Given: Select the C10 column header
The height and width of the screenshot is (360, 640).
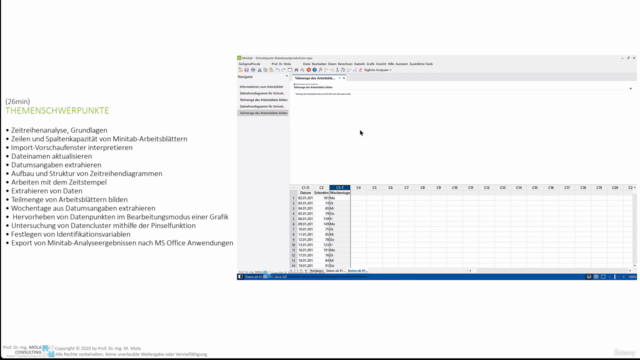Looking at the screenshot, I should tap(455, 188).
